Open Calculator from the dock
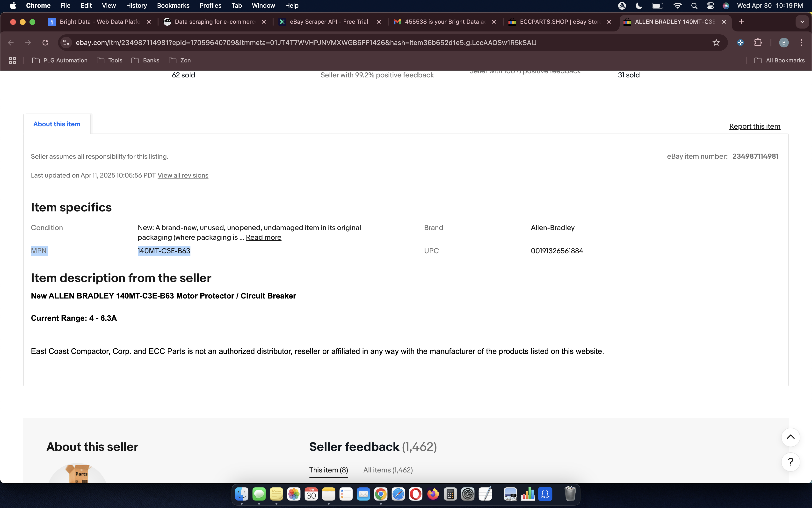The image size is (812, 508). [450, 494]
